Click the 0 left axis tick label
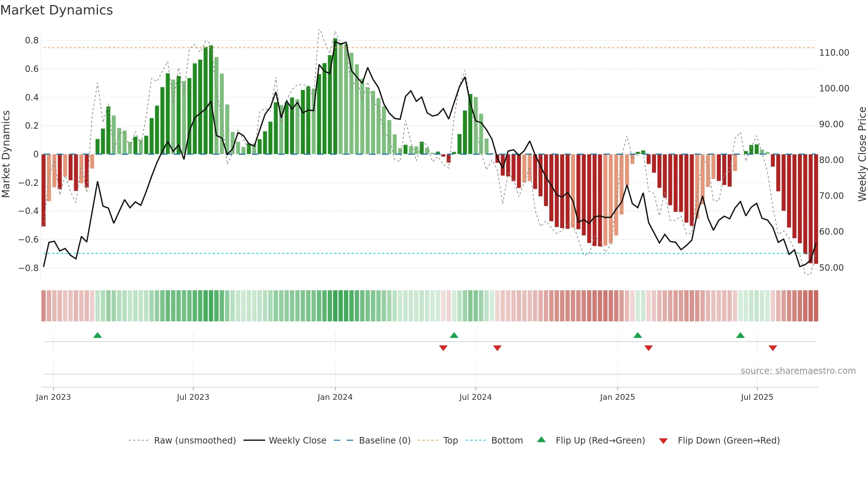 coord(36,154)
